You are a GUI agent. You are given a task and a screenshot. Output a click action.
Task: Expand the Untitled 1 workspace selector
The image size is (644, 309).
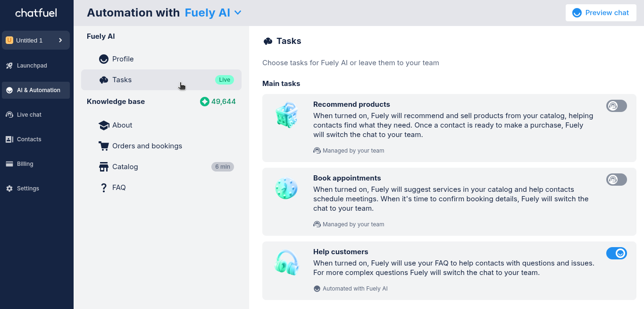[x=36, y=40]
